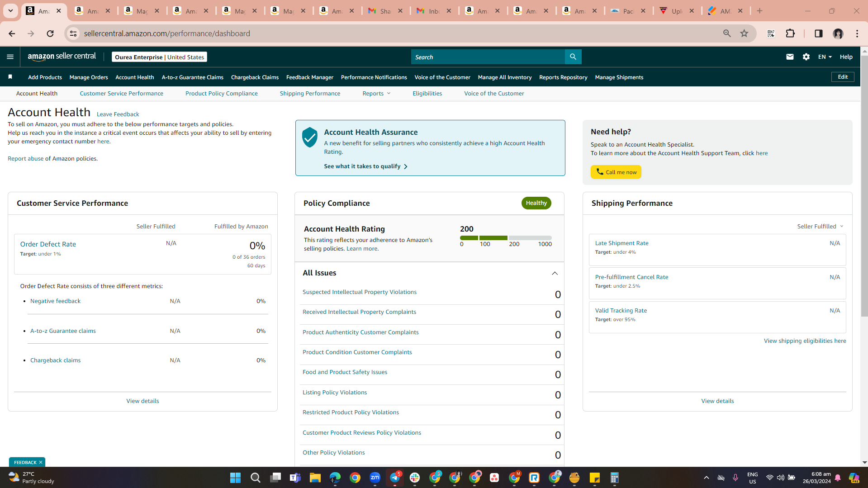
Task: Click the Account Health Assurance shield icon
Action: (x=310, y=137)
